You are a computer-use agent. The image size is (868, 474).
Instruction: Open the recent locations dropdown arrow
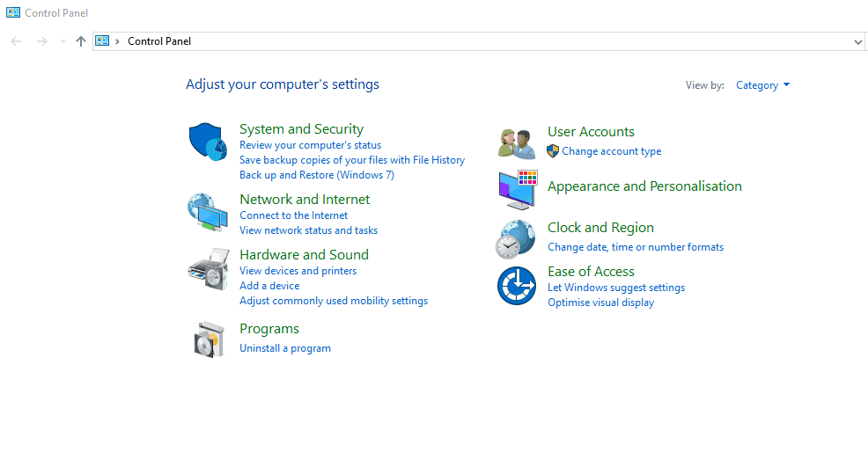pos(63,41)
